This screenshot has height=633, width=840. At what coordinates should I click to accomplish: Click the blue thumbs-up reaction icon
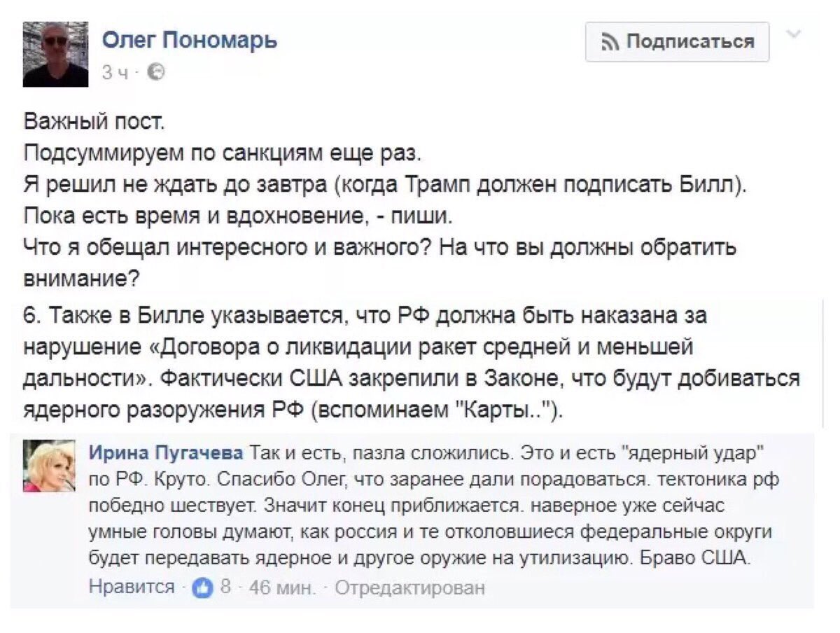pyautogui.click(x=202, y=587)
